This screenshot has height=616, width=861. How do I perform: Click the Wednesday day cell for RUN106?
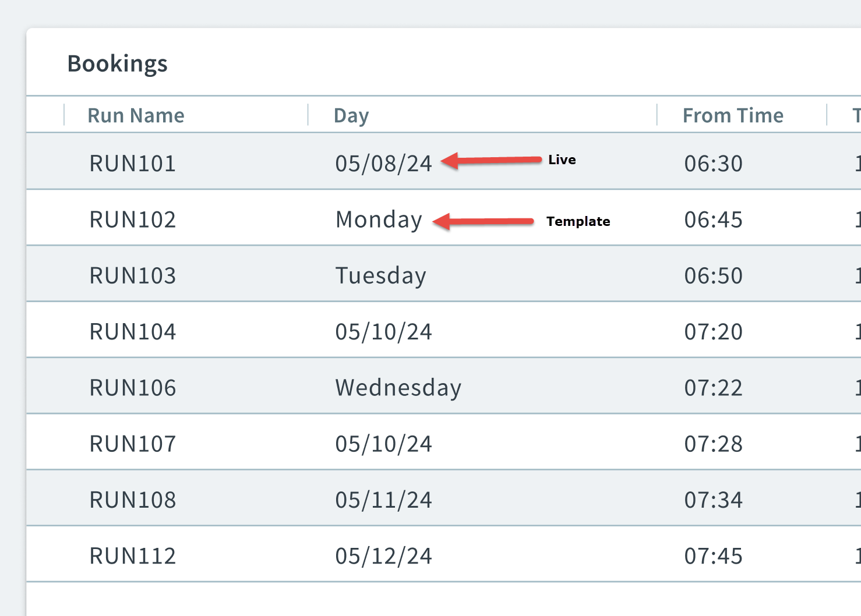[398, 387]
